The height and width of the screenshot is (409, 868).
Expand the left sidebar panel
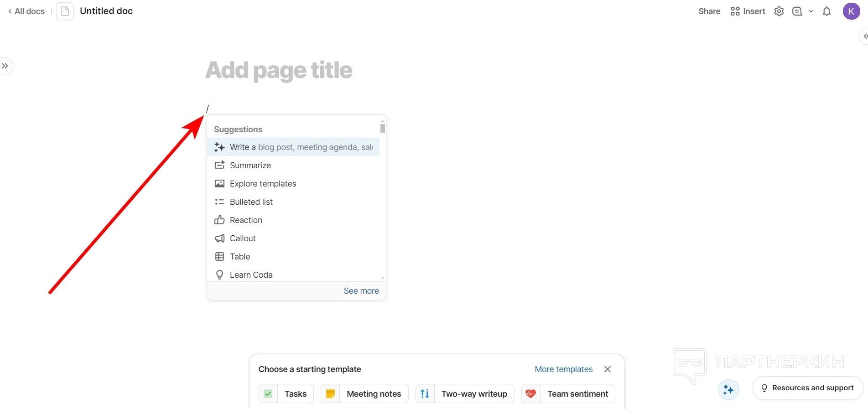[x=5, y=66]
